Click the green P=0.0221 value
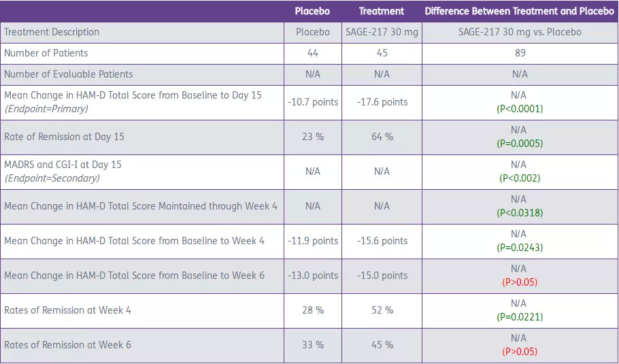Screen dimensions: 619x364 (519, 317)
